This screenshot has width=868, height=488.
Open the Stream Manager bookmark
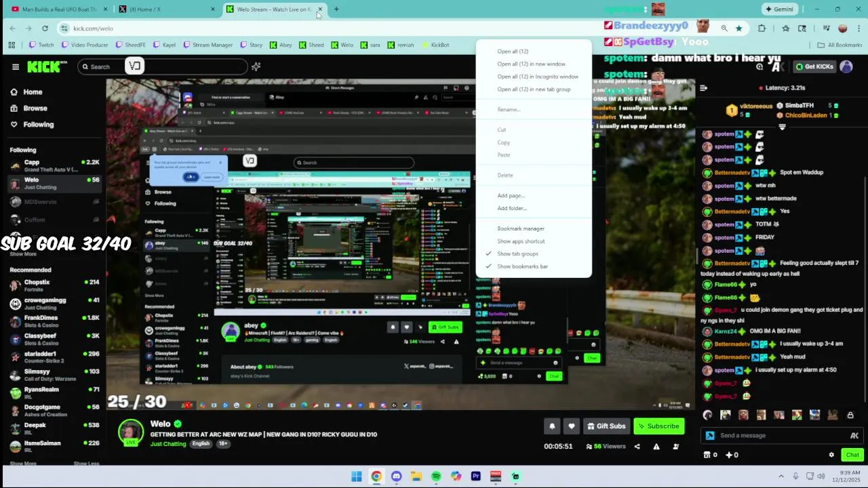pos(208,45)
